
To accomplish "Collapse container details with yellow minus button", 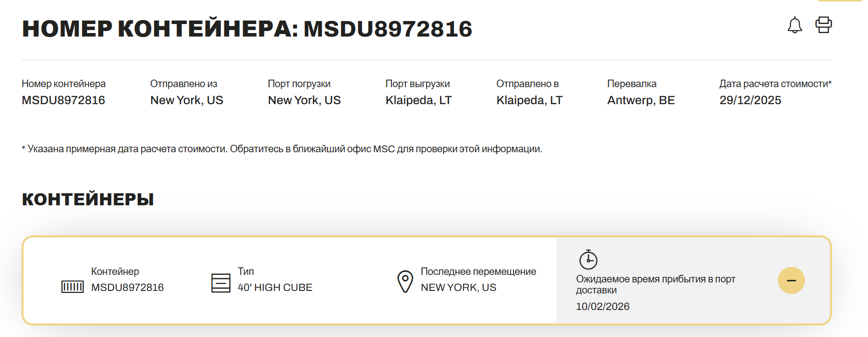I will [791, 280].
